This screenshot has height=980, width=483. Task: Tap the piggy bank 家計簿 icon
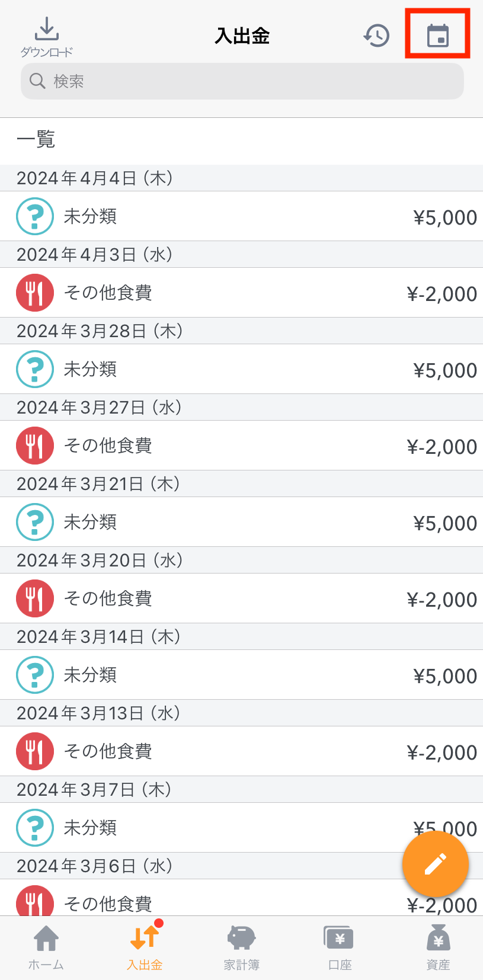pos(241,938)
